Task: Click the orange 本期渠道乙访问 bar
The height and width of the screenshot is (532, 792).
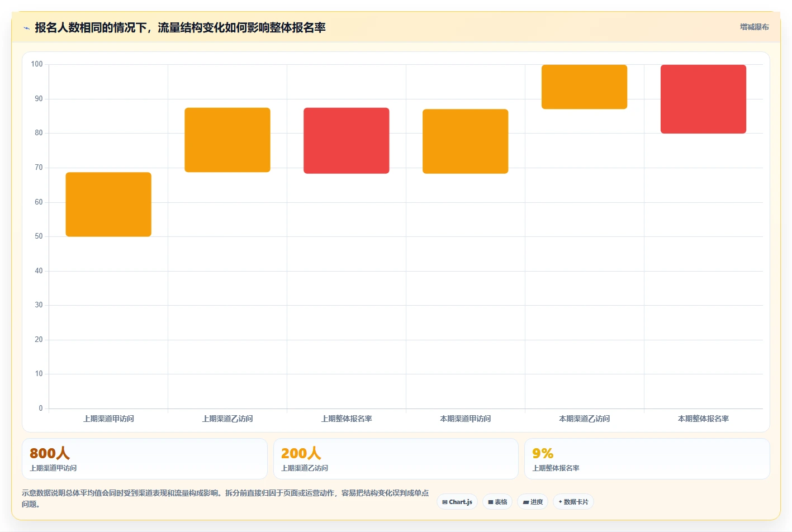Action: coord(585,87)
